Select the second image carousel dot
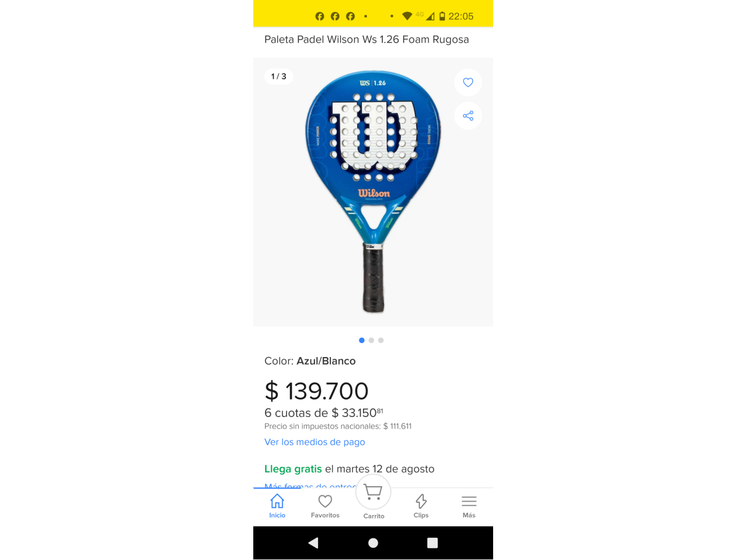Screen dimensions: 747x560 coord(371,340)
